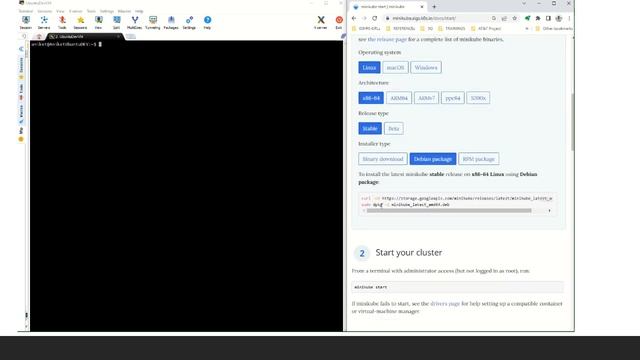Click the Chrome page vertical scrollbar
640x360 pixels.
click(x=573, y=122)
